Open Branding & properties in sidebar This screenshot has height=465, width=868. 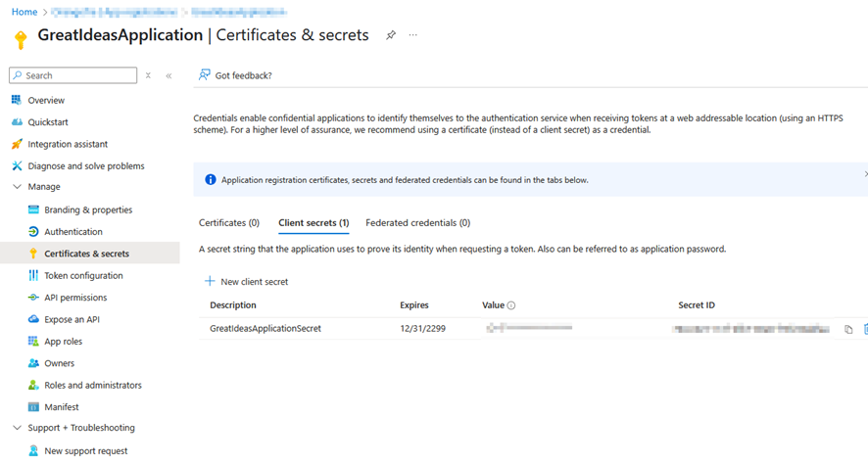tap(90, 209)
